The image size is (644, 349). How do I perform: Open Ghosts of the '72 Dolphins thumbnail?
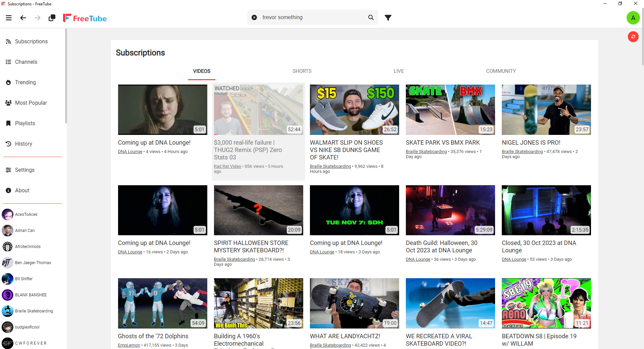tap(162, 303)
